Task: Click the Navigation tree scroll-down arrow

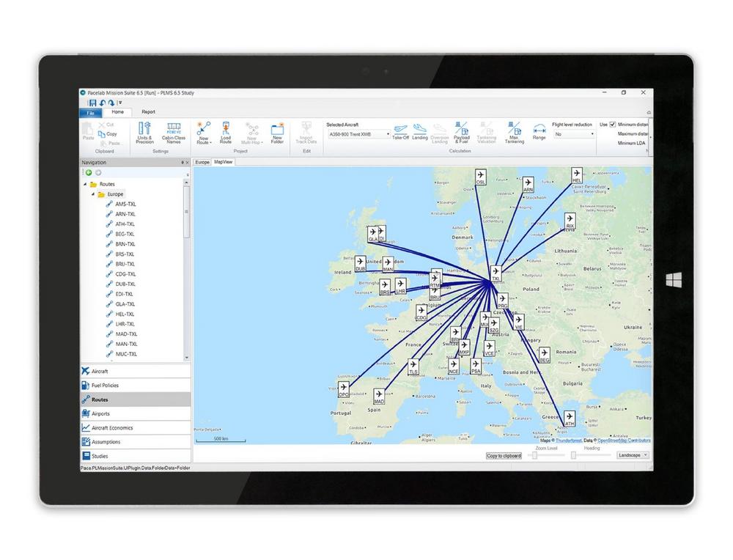Action: 186,358
